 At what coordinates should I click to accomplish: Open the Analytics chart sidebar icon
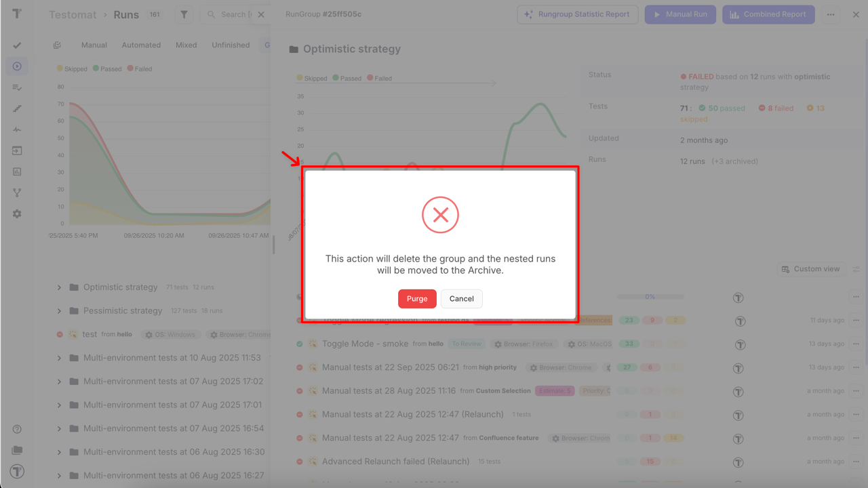pos(17,172)
